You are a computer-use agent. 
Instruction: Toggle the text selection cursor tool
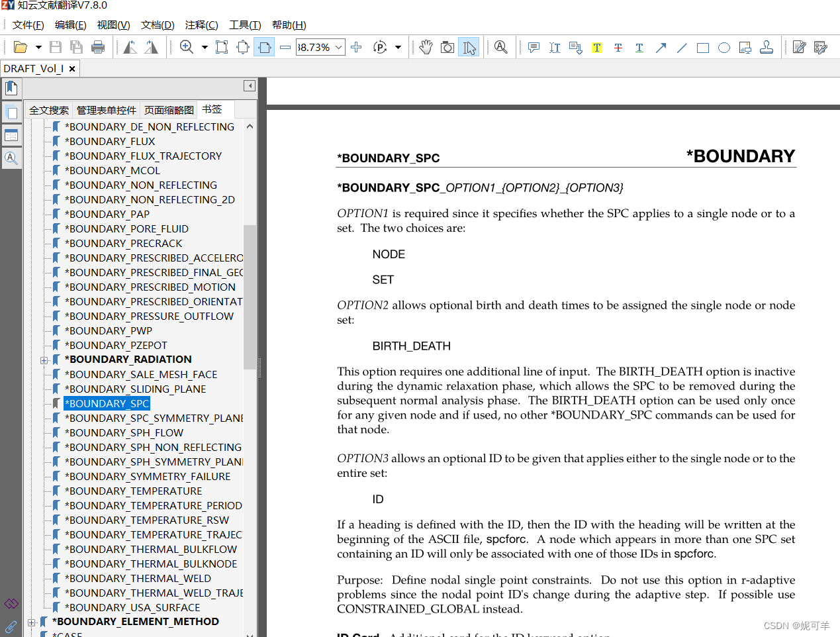pos(469,47)
